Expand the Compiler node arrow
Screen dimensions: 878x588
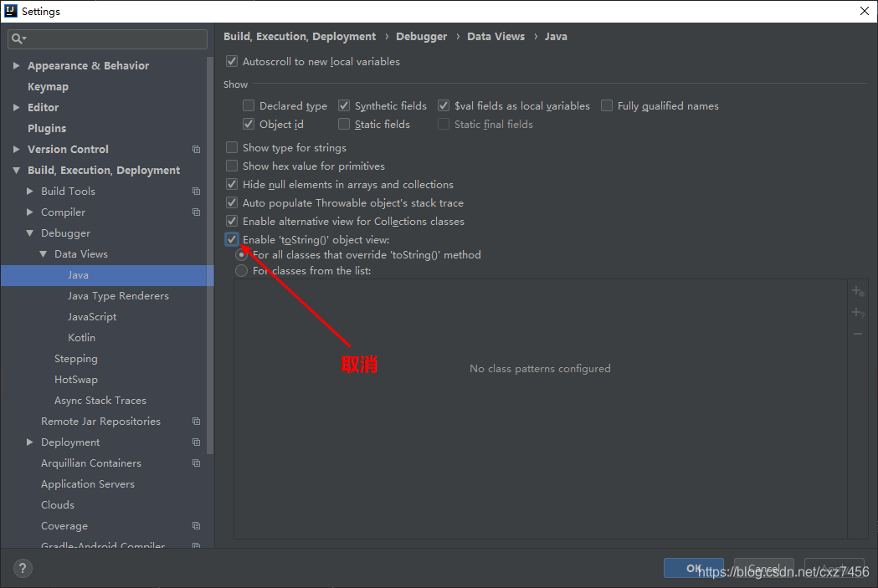pos(29,212)
